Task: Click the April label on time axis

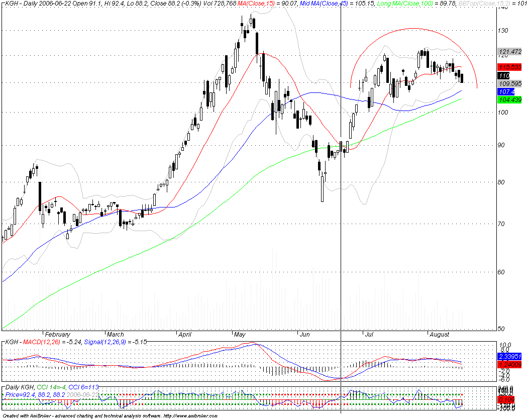Action: [x=185, y=334]
